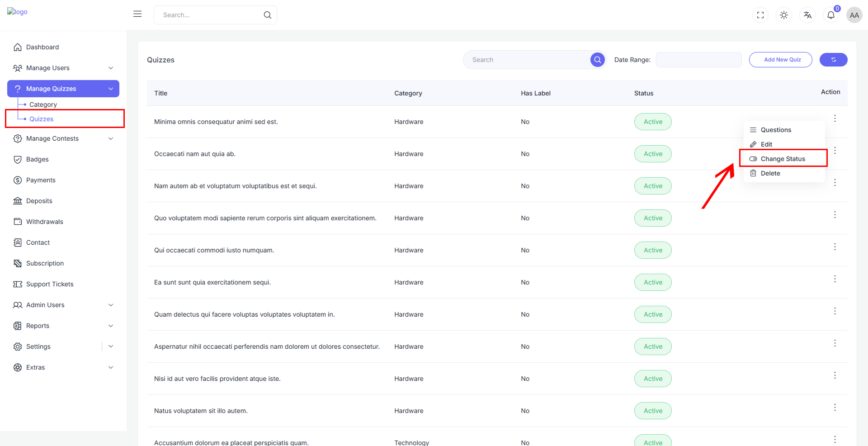Click Active badge for Qui occaecati row
Image resolution: width=868 pixels, height=446 pixels.
tap(653, 250)
